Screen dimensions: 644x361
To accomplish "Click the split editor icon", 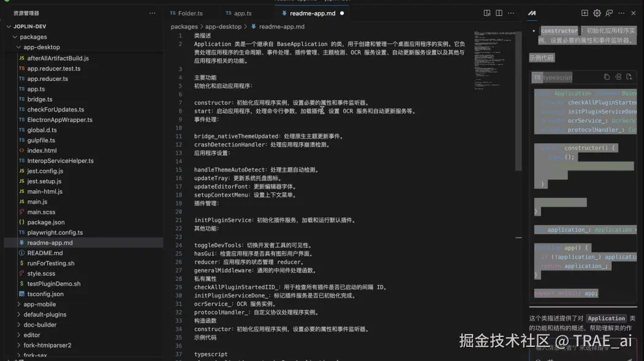I will [x=498, y=13].
